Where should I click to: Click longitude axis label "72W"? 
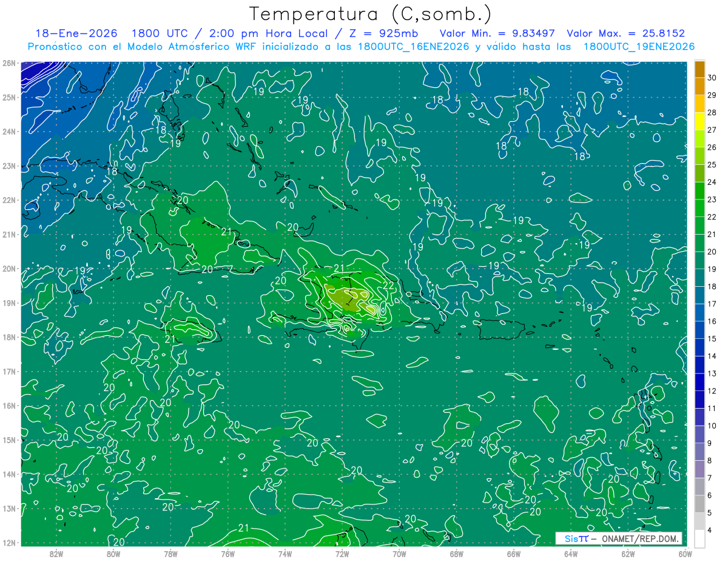point(342,554)
